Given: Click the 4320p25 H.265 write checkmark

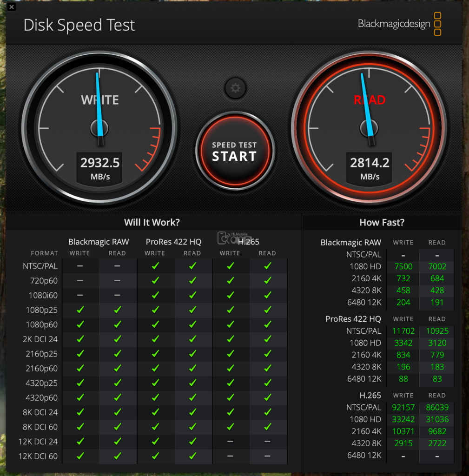Looking at the screenshot, I should [230, 383].
